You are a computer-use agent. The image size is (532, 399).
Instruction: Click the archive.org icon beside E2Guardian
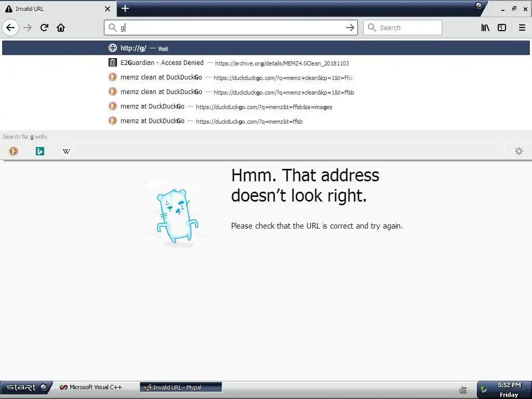coord(113,62)
